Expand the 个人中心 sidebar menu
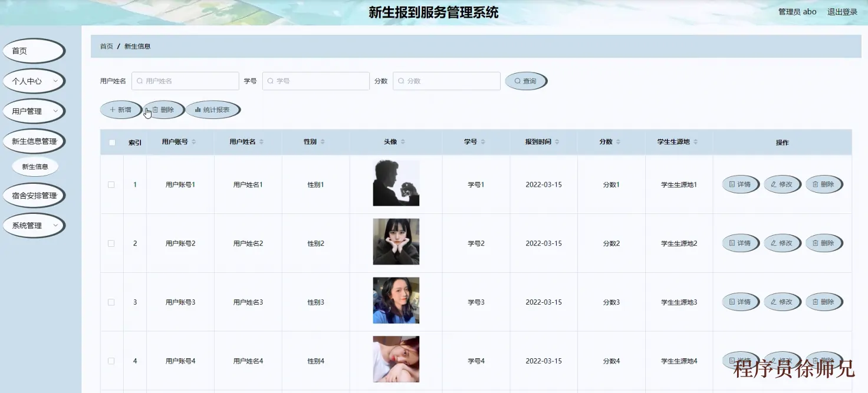868x393 pixels. click(x=34, y=81)
